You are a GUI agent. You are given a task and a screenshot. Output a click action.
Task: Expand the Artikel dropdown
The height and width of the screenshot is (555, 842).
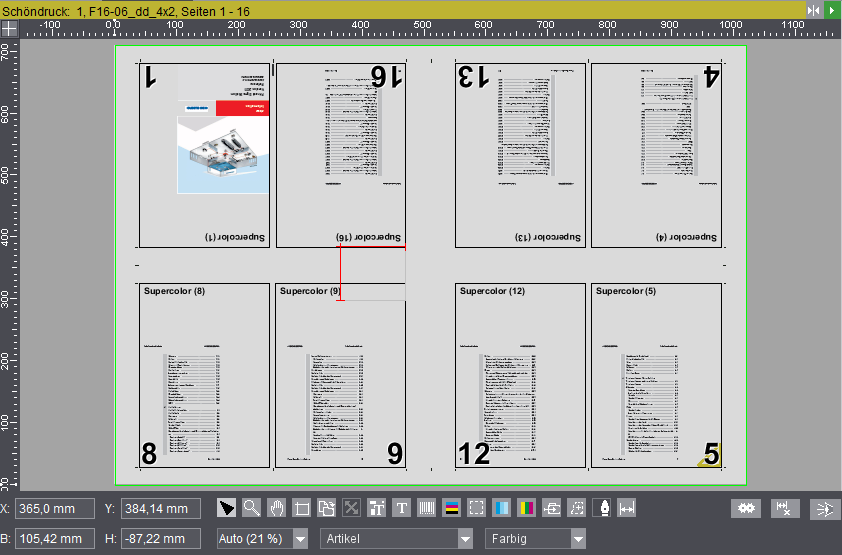[396, 538]
